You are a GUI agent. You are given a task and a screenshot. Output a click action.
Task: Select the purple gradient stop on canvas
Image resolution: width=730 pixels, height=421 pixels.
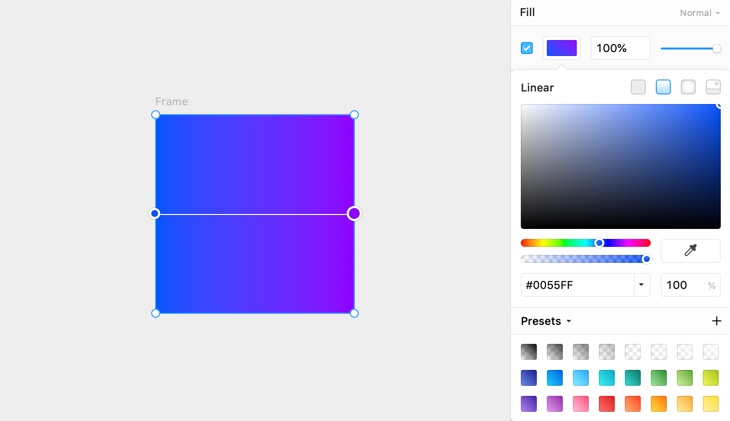pyautogui.click(x=354, y=213)
